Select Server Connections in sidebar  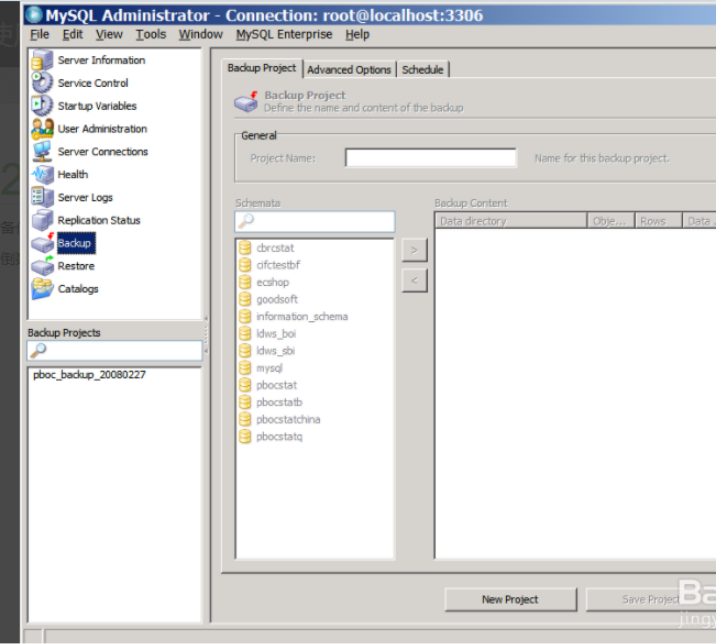point(103,152)
